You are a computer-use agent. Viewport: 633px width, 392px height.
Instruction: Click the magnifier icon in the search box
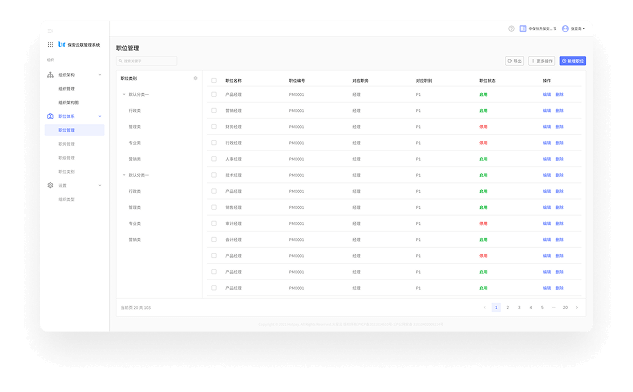coord(121,61)
